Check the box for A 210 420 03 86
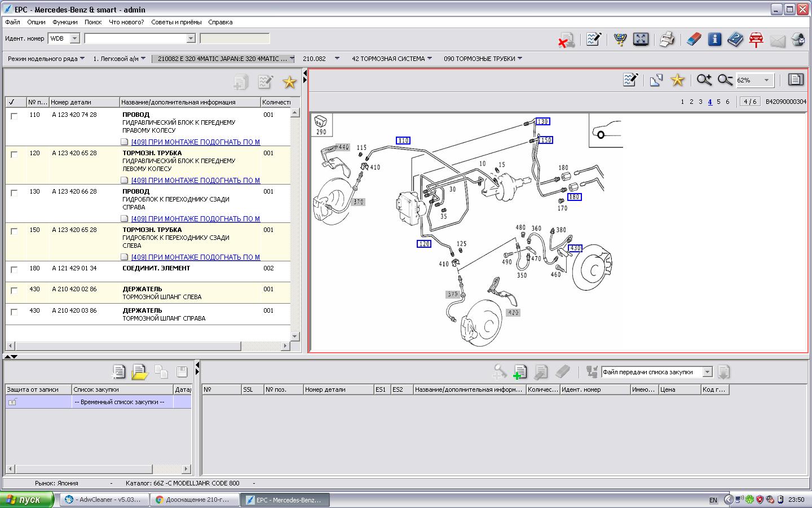This screenshot has height=508, width=812. pos(14,312)
